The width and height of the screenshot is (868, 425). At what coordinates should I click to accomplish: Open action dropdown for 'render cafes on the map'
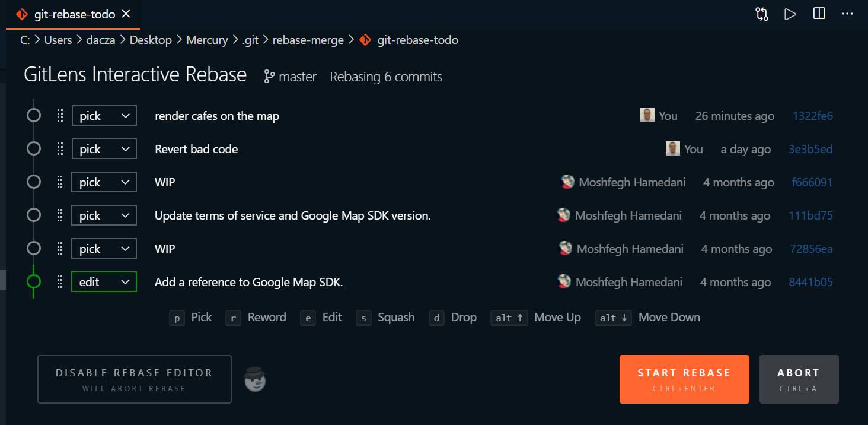tap(104, 116)
